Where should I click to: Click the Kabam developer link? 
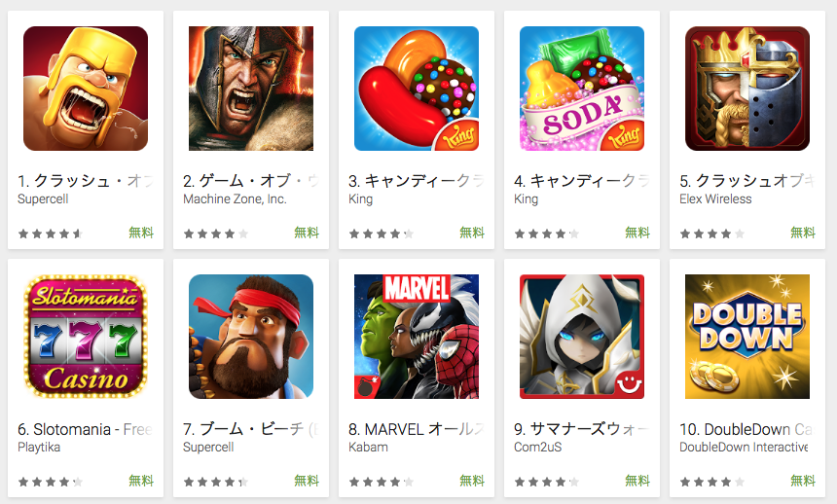pos(368,448)
